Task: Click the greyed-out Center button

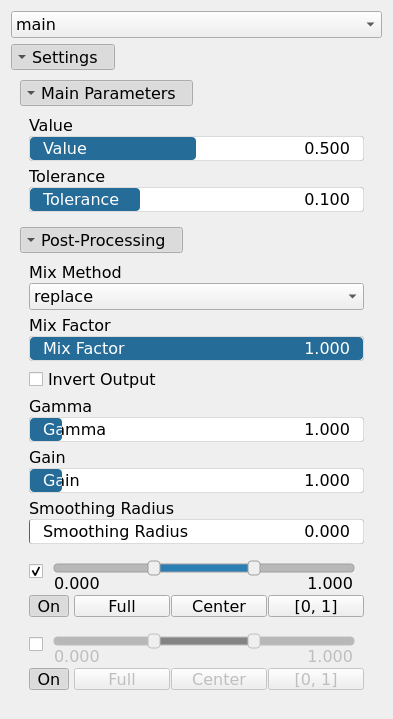Action: (x=219, y=679)
